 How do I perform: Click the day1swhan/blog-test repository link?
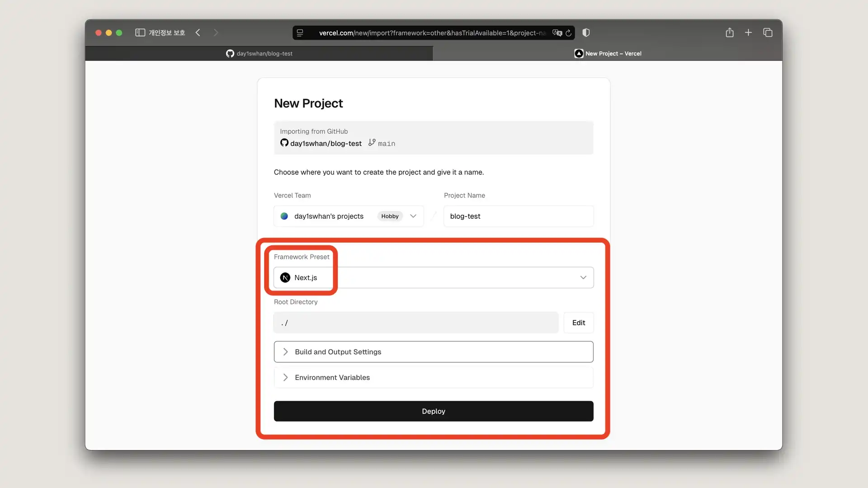point(325,143)
